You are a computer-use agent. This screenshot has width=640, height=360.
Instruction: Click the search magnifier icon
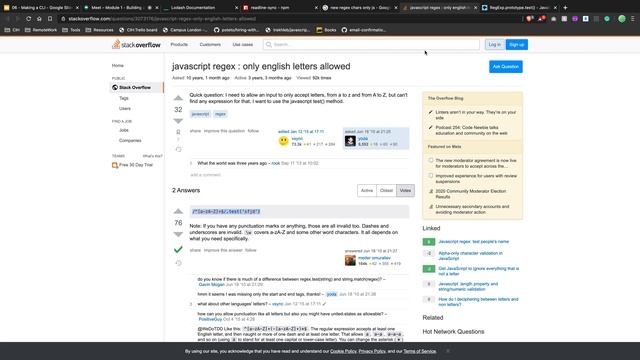(x=269, y=44)
